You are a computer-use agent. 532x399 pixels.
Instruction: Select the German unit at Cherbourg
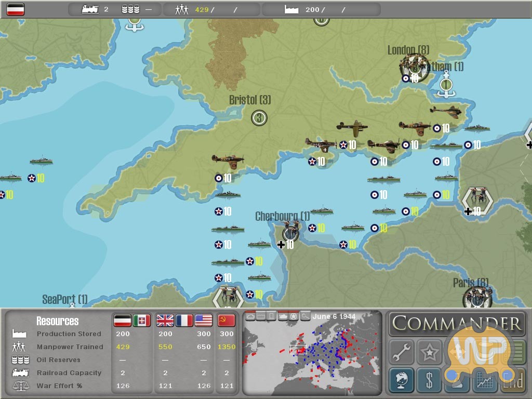click(x=289, y=230)
